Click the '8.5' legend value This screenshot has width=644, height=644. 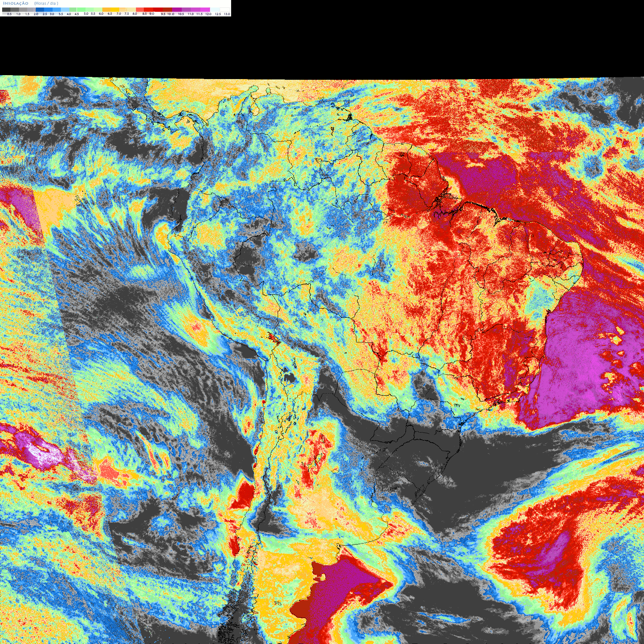pyautogui.click(x=145, y=14)
